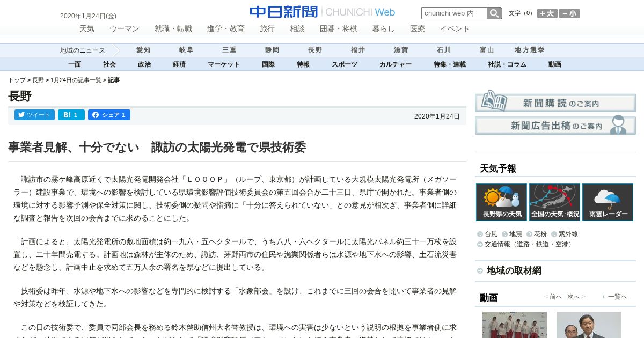Screen dimensions: 644x338
Task: Increase font size with 大 button
Action: click(x=547, y=13)
